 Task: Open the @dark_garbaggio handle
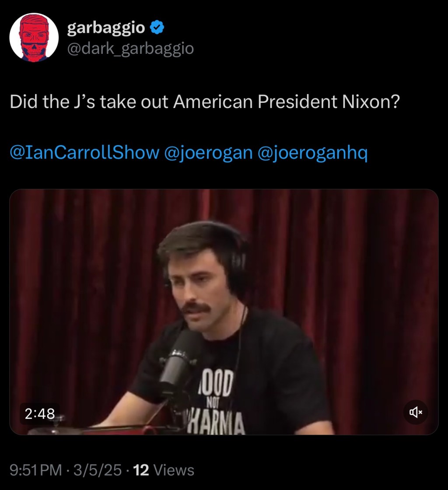coord(130,48)
